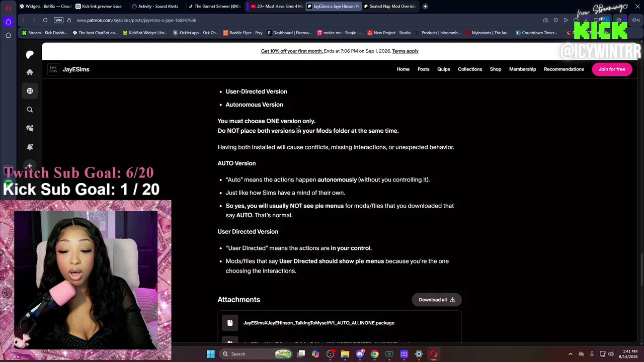Open community chats icon in sidebar

pyautogui.click(x=30, y=128)
